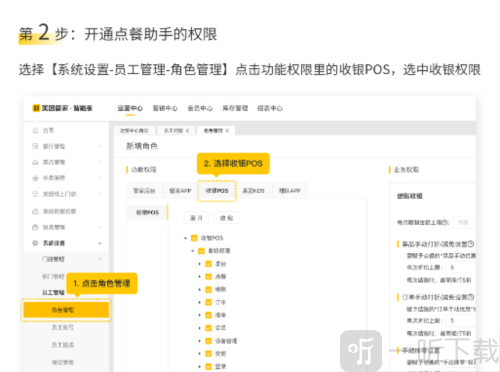Uncheck the 交班 permission checkbox
Viewport: 500px width, 372px height.
(x=209, y=353)
